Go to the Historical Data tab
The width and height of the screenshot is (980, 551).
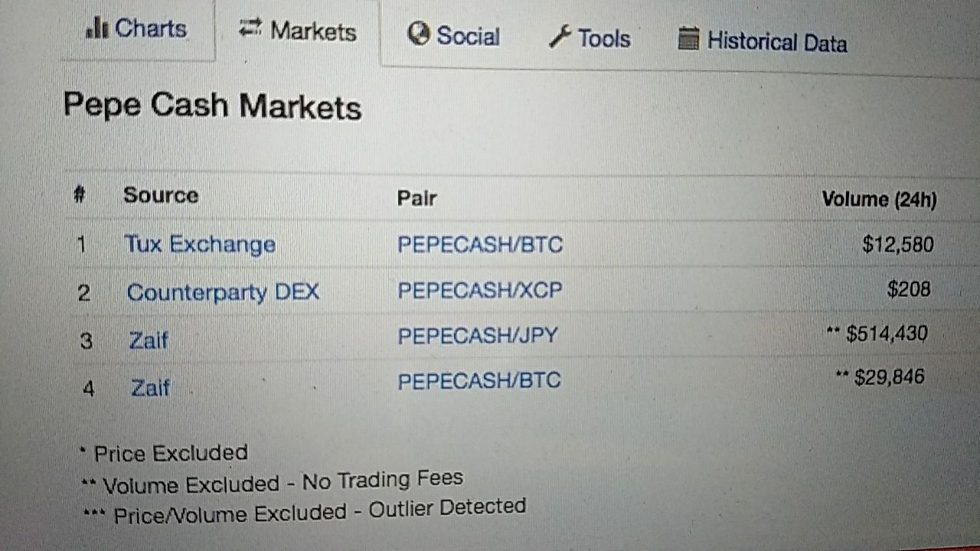coord(763,41)
